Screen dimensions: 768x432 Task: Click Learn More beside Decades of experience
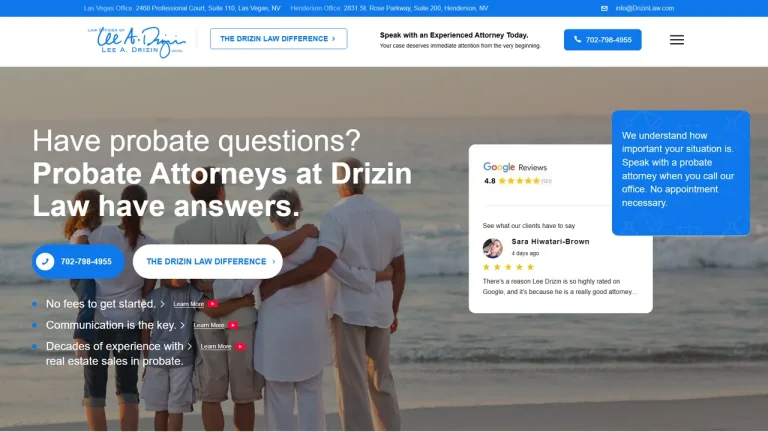tap(216, 346)
